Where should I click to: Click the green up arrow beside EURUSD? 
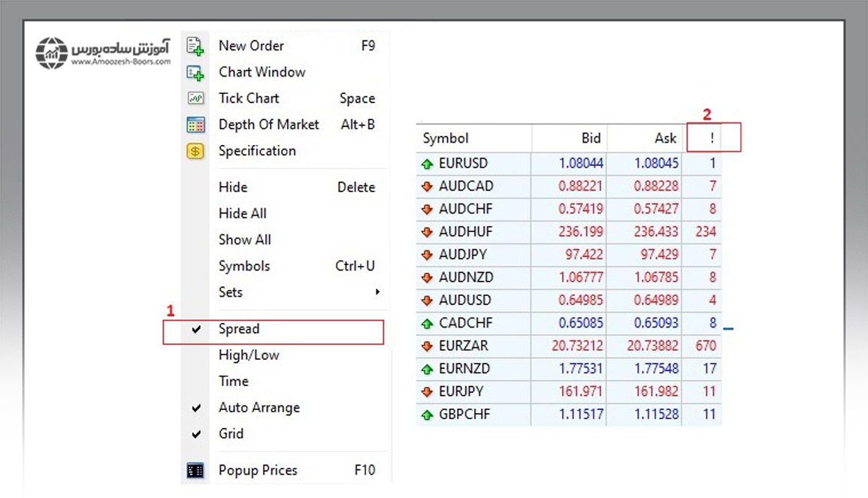(x=428, y=163)
